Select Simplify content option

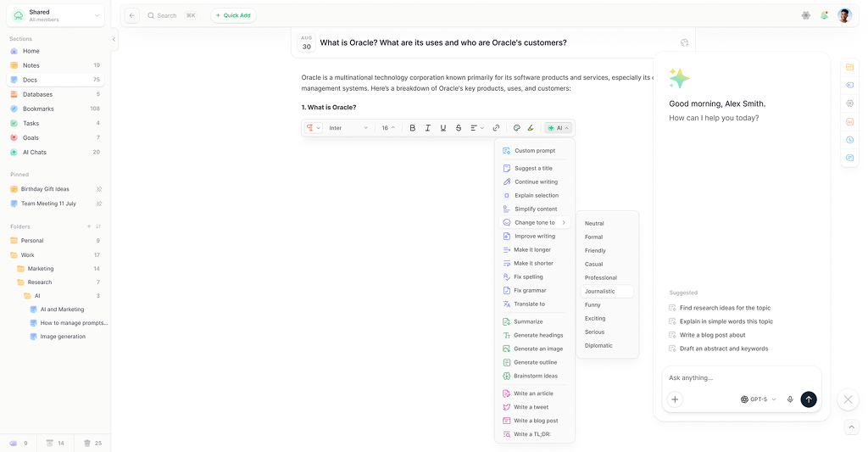tap(535, 209)
